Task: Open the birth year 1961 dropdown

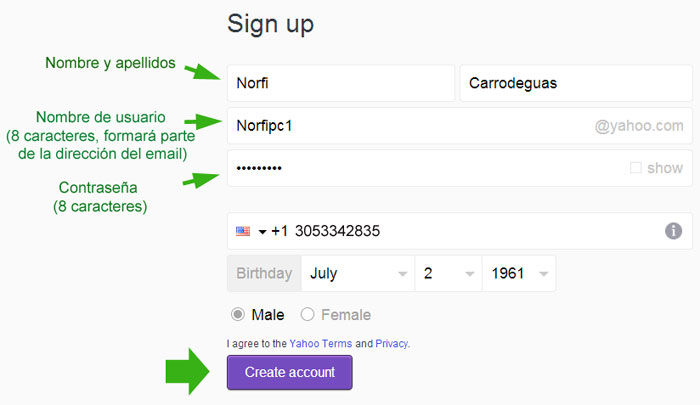Action: coord(518,273)
